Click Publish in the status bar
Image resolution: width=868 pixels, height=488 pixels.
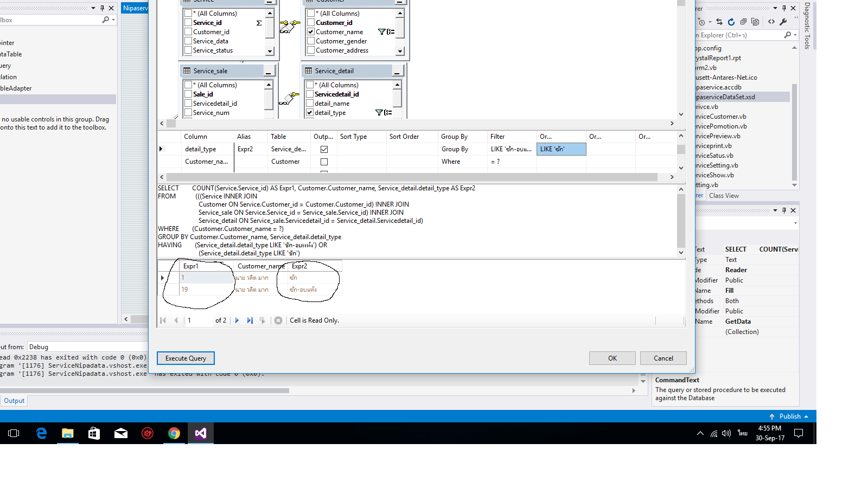point(790,416)
